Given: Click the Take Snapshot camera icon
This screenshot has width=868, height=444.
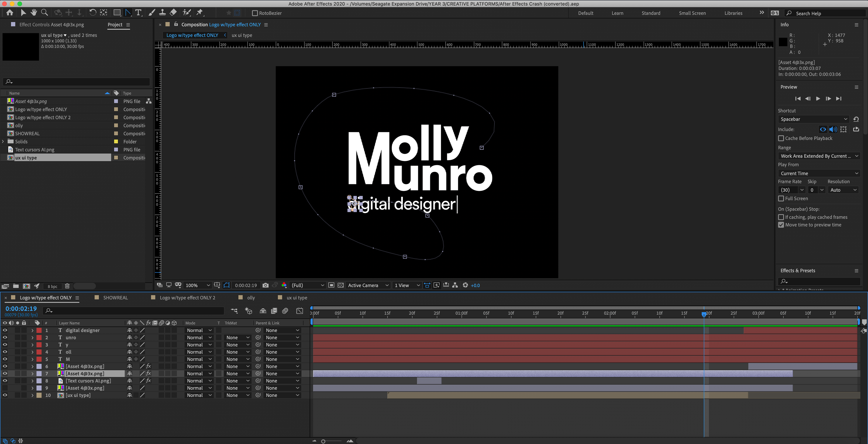Looking at the screenshot, I should pyautogui.click(x=266, y=285).
